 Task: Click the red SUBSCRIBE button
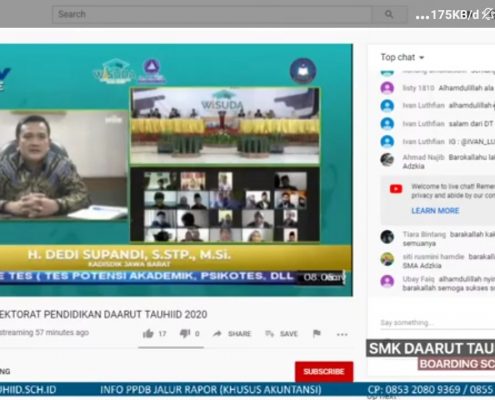click(x=324, y=371)
